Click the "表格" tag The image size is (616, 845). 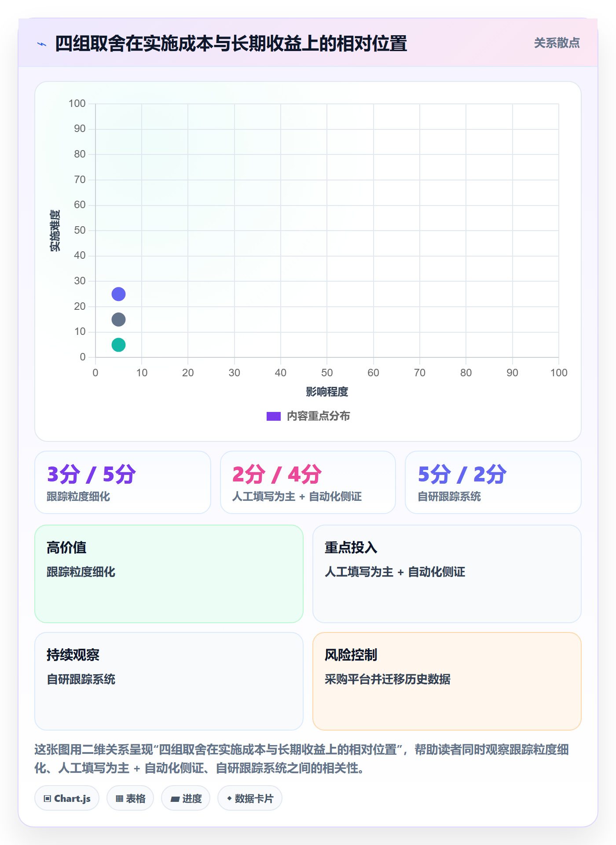click(x=130, y=798)
